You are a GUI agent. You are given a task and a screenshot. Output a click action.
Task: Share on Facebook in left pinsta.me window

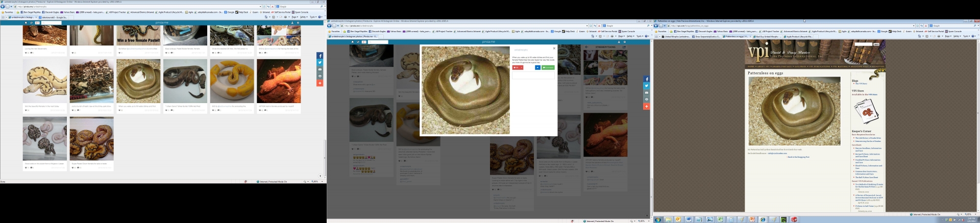(320, 56)
